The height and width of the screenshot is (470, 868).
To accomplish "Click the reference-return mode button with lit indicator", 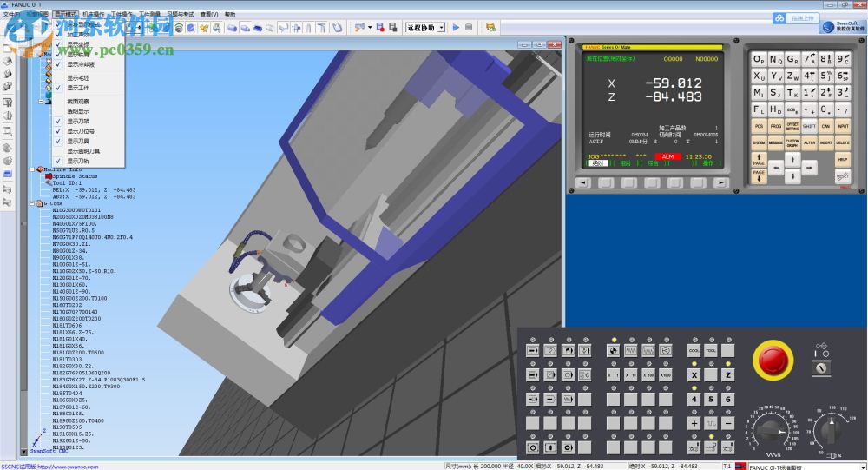I will 614,350.
